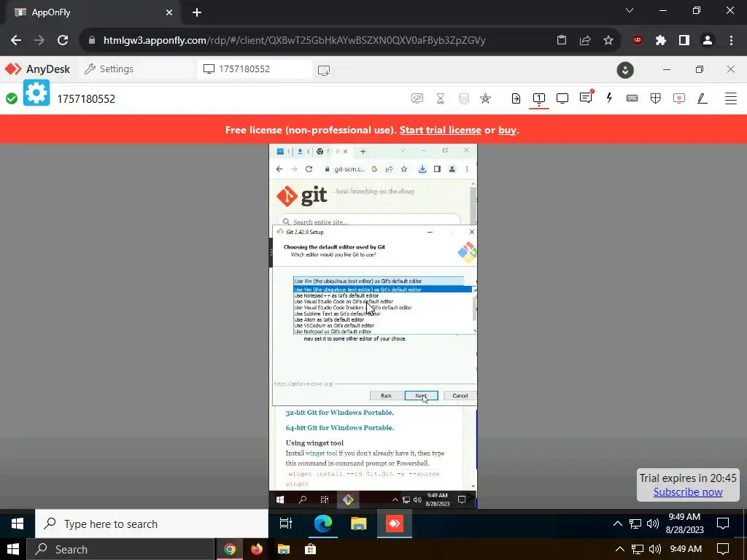Screen dimensions: 747x560
Task: Open the new session monitor-plus icon in AnyDesk
Action: [324, 71]
